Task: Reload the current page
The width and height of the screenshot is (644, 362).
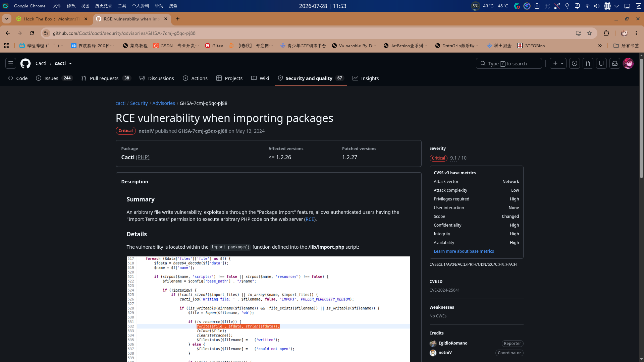Action: (32, 33)
